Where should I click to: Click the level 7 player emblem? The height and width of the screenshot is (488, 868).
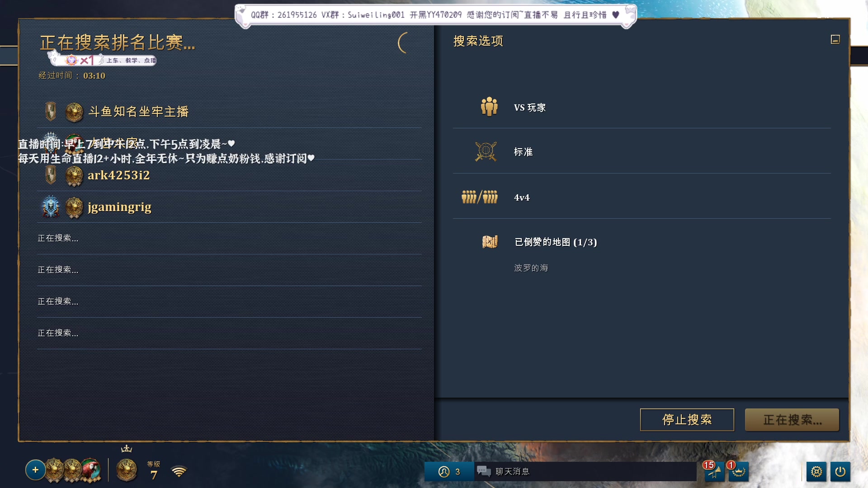click(127, 470)
